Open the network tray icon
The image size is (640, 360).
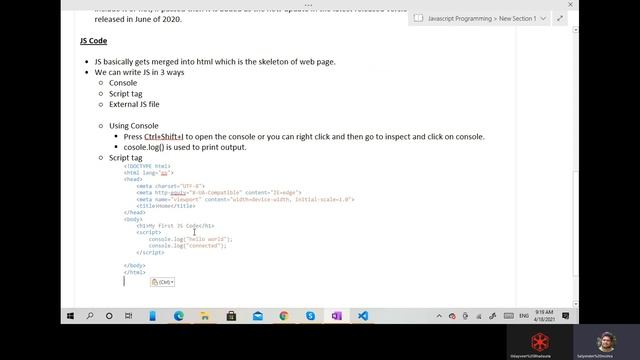point(479,316)
